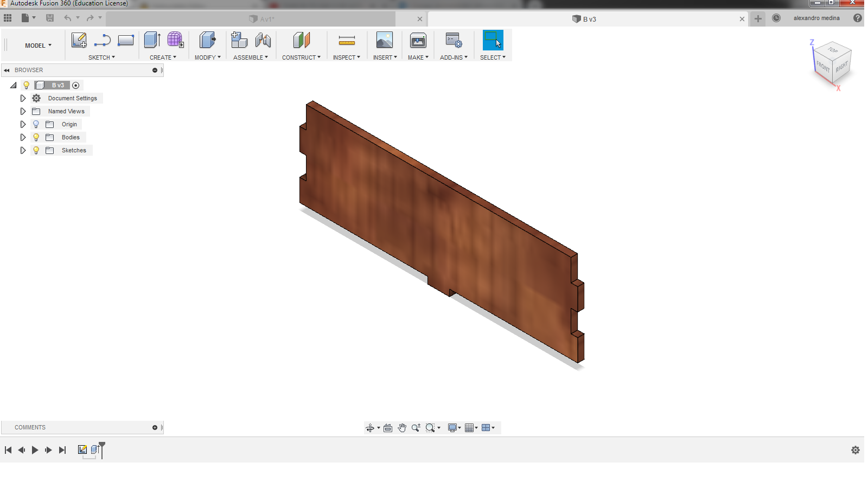The width and height of the screenshot is (868, 488).
Task: Open the data panel grid icon
Action: click(x=8, y=18)
